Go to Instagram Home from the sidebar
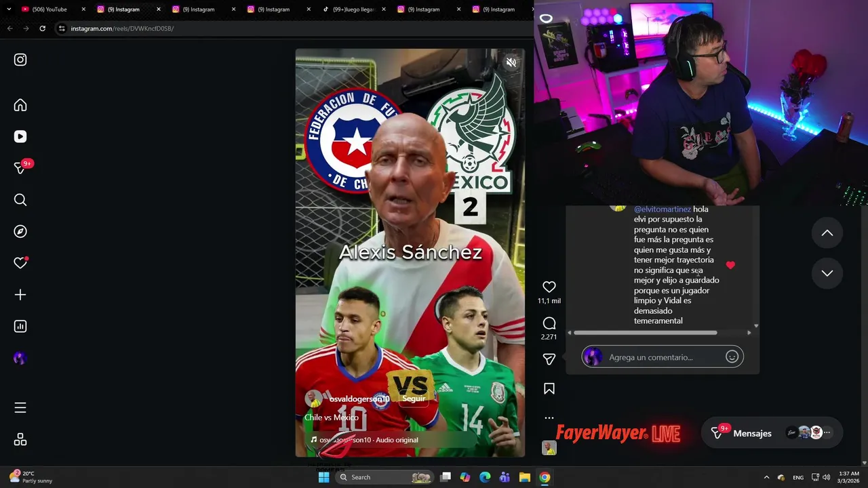868x488 pixels. [20, 105]
